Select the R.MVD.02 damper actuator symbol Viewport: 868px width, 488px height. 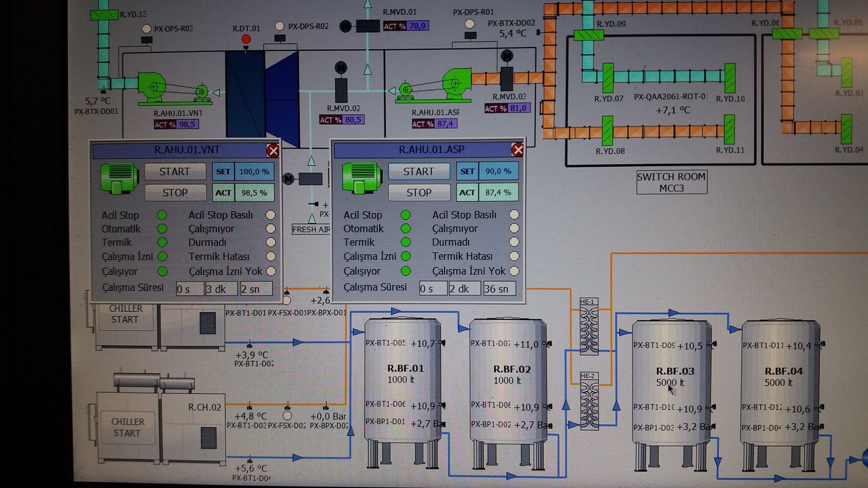[x=341, y=89]
